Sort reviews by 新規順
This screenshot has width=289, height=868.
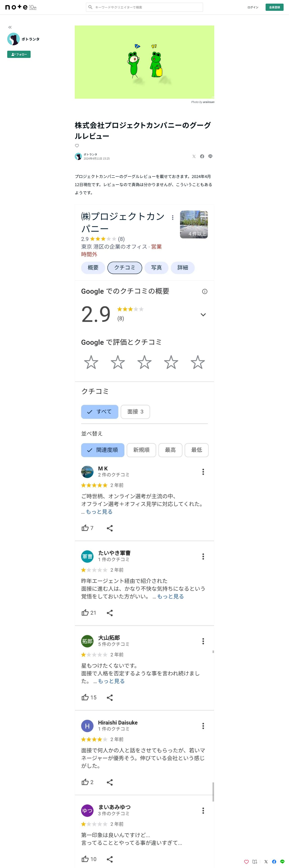point(141,450)
